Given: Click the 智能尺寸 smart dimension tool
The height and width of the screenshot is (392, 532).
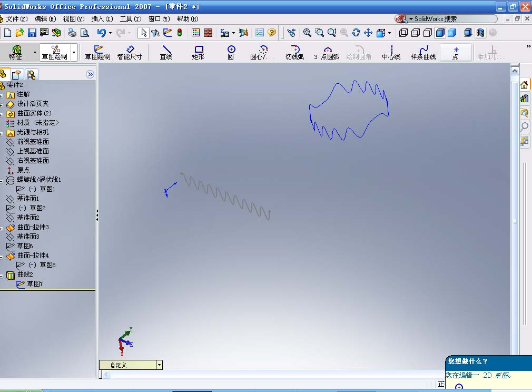Looking at the screenshot, I should tap(130, 53).
